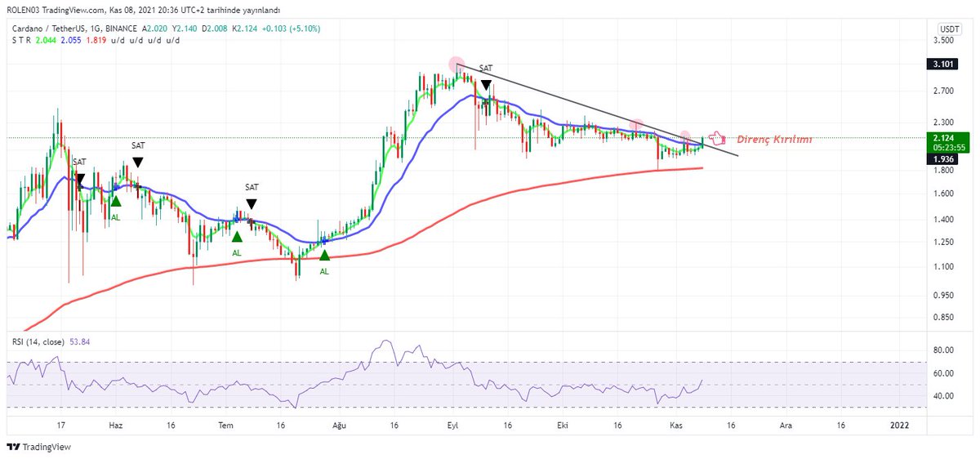Click 'Ara' on the time axis
This screenshot has height=459, width=980.
tap(786, 426)
